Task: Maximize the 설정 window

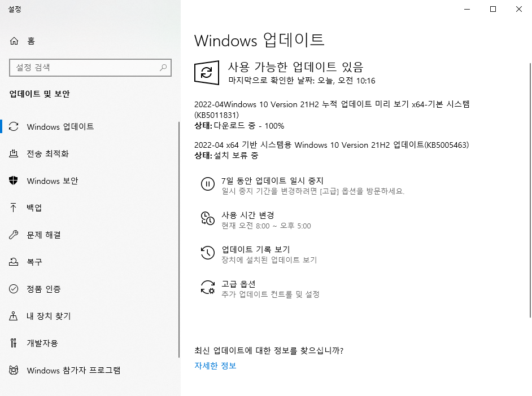Action: tap(493, 9)
